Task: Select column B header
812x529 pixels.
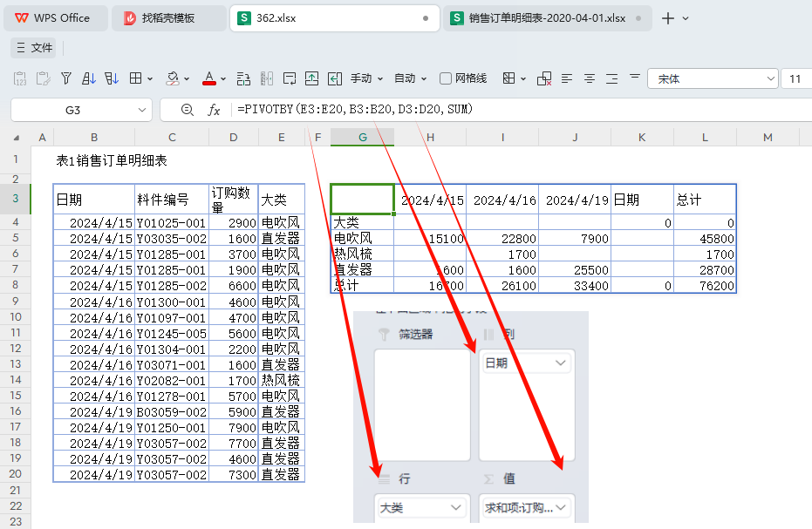Action: [93, 138]
